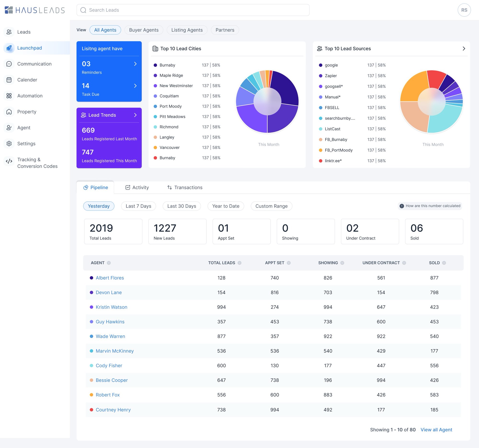The height and width of the screenshot is (448, 479).
Task: Open Tracking & Conversion Codes menu
Action: 37,163
